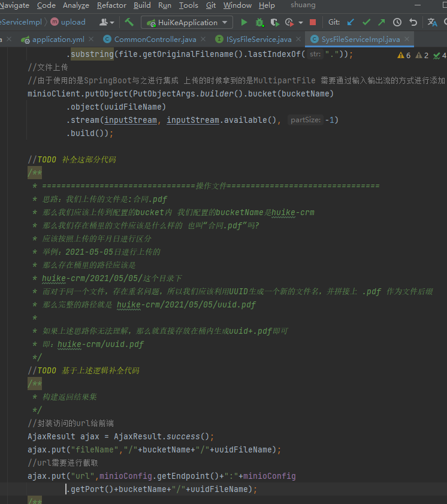This screenshot has height=504, width=447.
Task: Switch to CommonController.java tab
Action: 155,39
